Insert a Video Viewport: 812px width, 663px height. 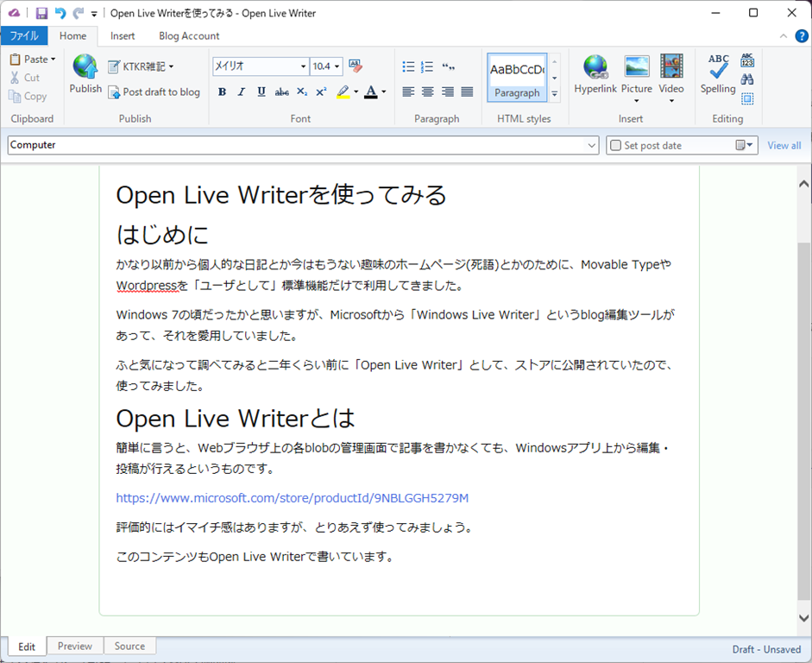point(671,73)
